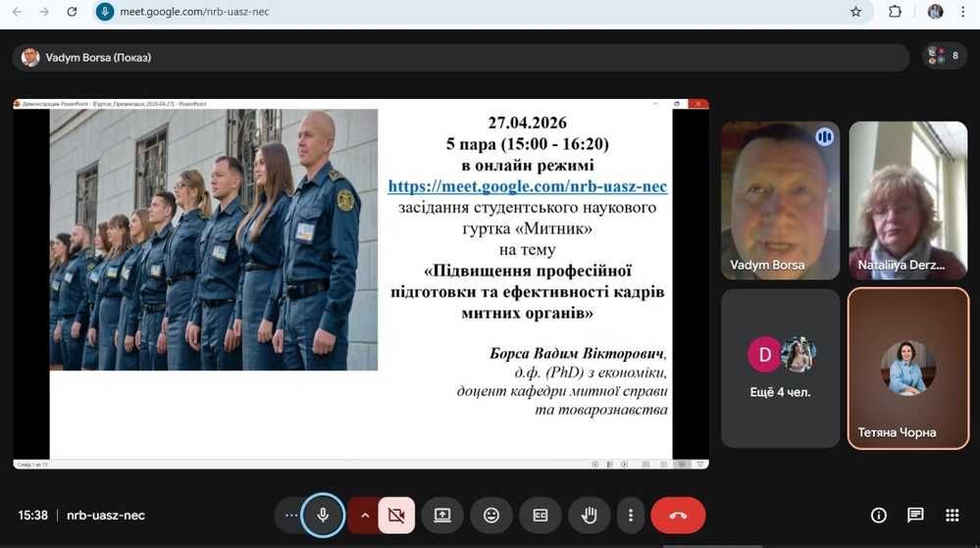Open Chrome extensions puzzle menu

895,12
